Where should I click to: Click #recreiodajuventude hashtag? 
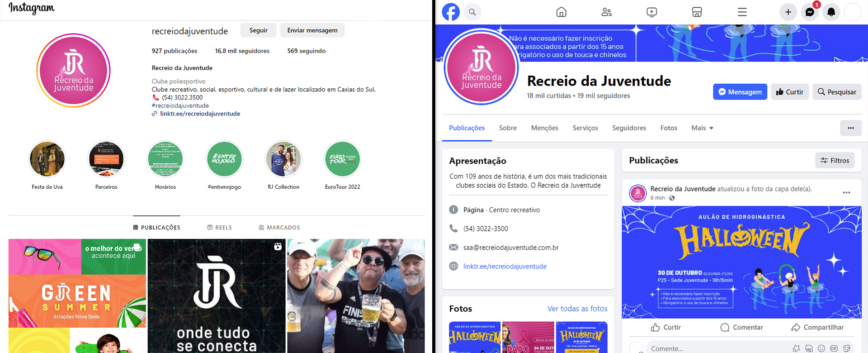pos(180,105)
